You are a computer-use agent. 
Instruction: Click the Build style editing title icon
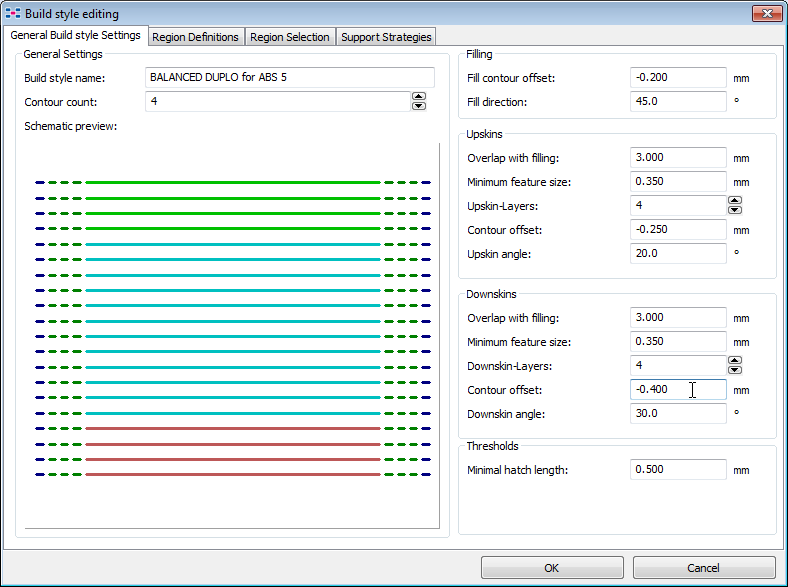coord(13,14)
